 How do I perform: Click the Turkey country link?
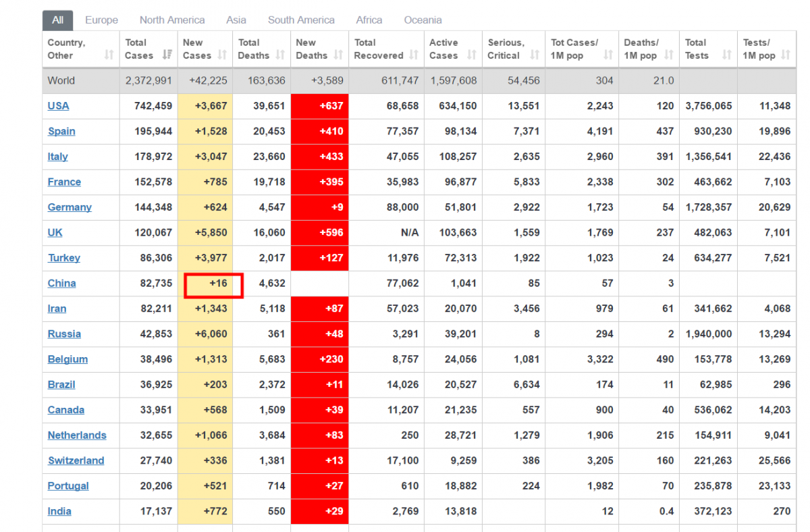coord(64,258)
